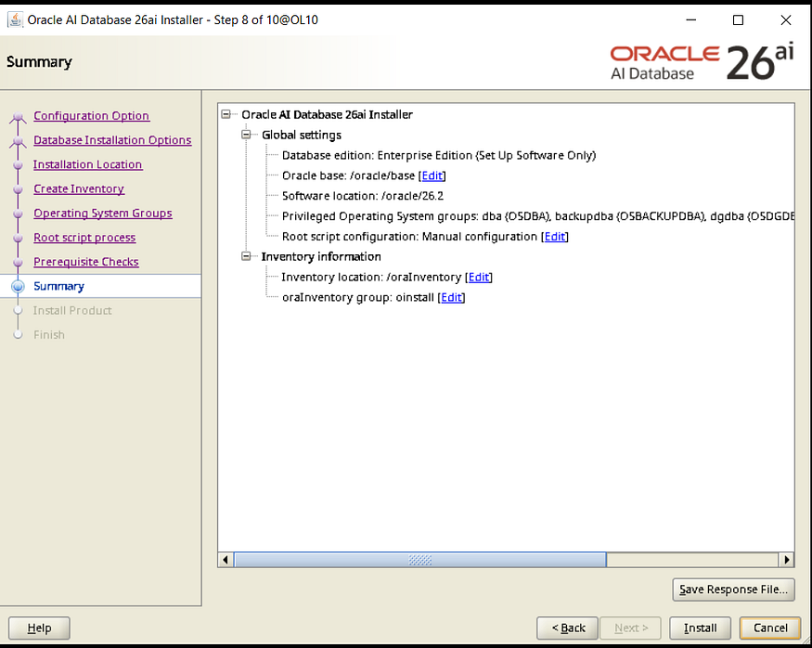The height and width of the screenshot is (648, 812).
Task: Click the Java installer icon in title bar
Action: point(15,19)
